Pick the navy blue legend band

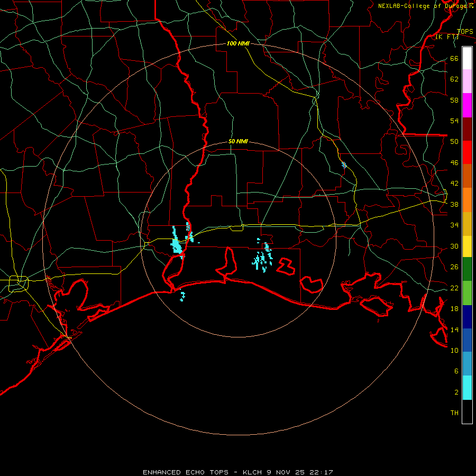(467, 317)
